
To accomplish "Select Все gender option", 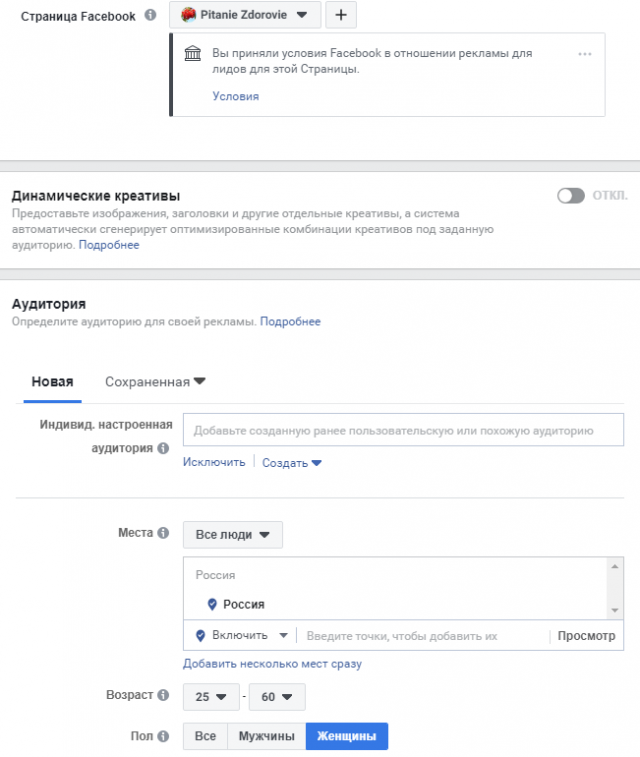I will point(205,736).
